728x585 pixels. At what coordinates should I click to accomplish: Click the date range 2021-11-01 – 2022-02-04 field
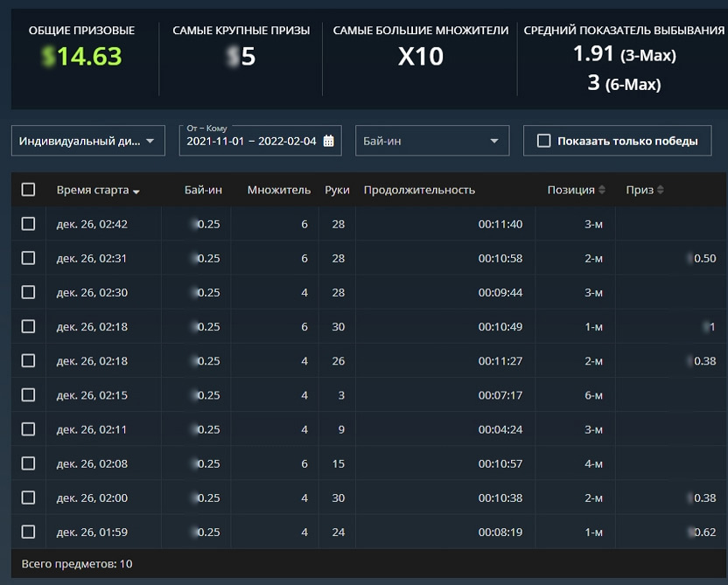coord(251,141)
